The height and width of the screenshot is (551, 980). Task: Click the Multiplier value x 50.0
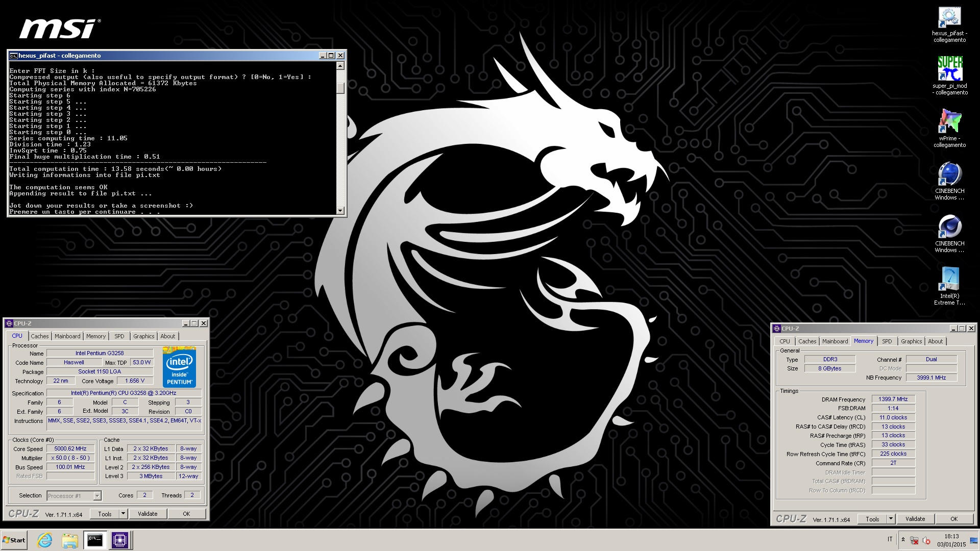pyautogui.click(x=71, y=458)
